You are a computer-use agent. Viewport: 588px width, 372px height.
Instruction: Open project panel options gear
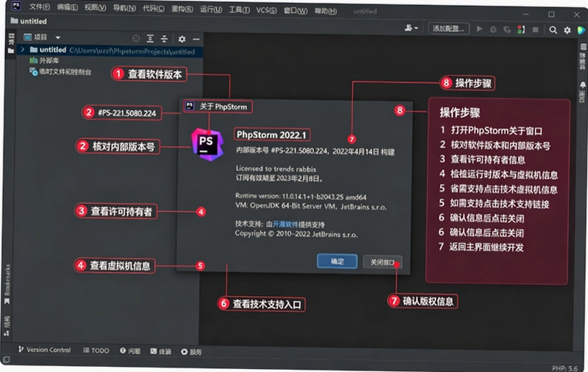182,39
